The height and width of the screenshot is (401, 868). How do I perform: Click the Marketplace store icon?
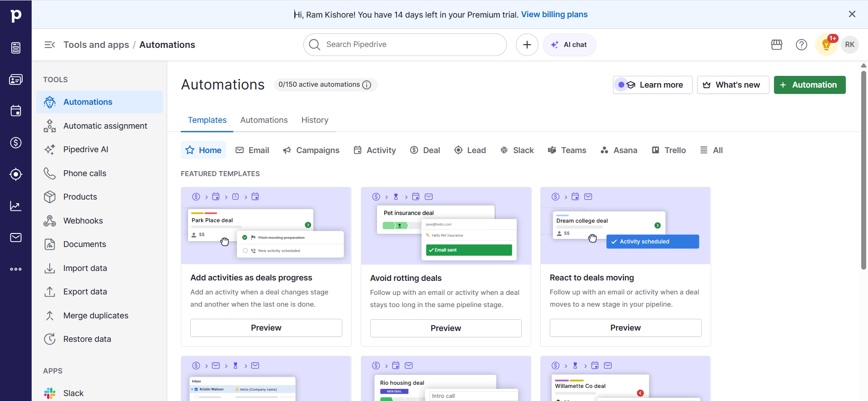(777, 45)
